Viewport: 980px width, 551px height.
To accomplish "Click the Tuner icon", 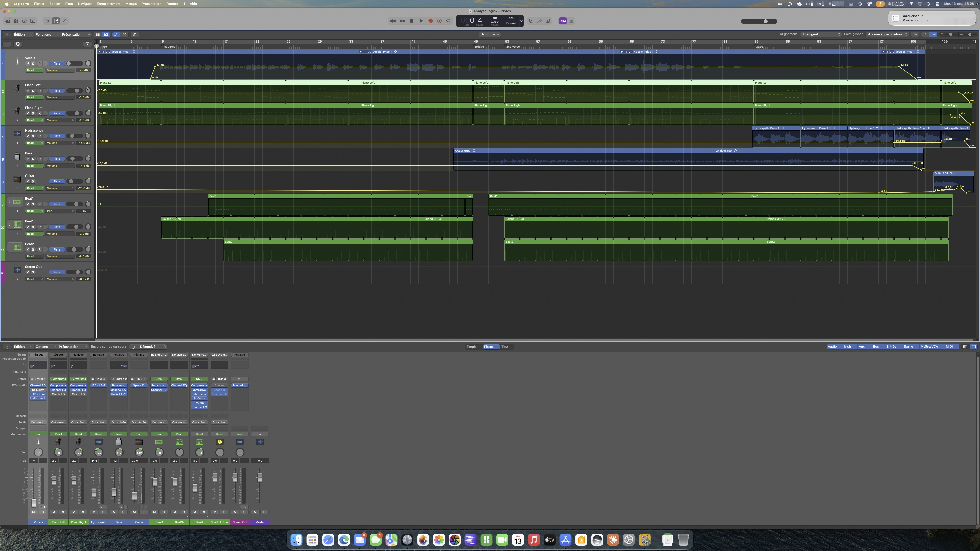I will coord(540,21).
